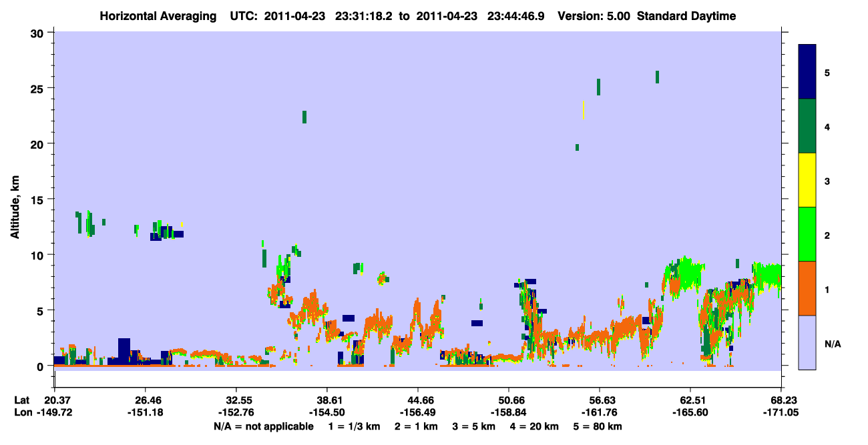Viewport: 868px width, 445px height.
Task: Click the '5' altitude tick label
Action: pyautogui.click(x=41, y=311)
